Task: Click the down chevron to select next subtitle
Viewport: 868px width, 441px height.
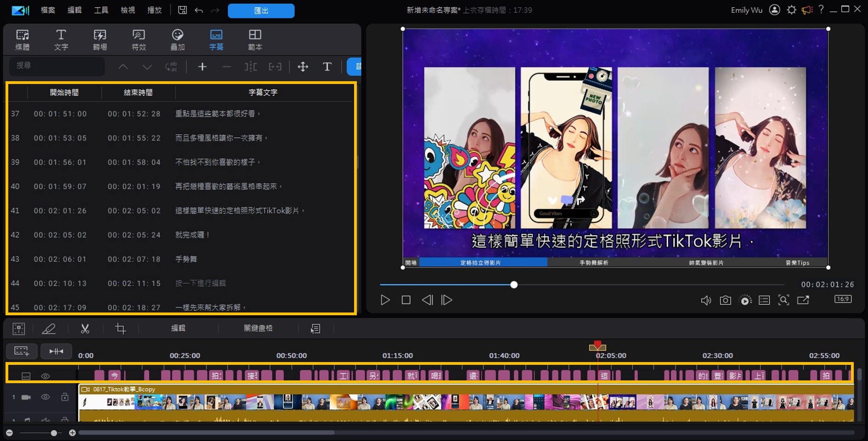Action: pos(147,67)
